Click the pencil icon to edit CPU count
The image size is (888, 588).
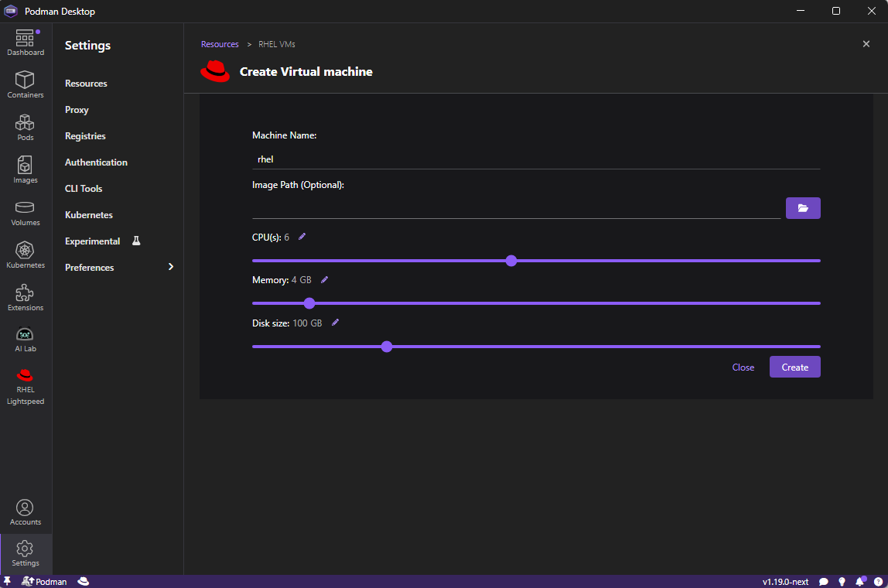point(302,237)
